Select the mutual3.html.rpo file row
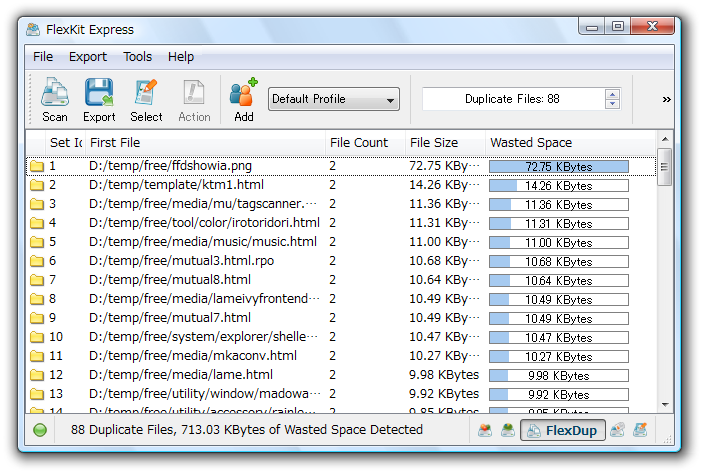Screen dimensions: 701x473 click(x=341, y=261)
